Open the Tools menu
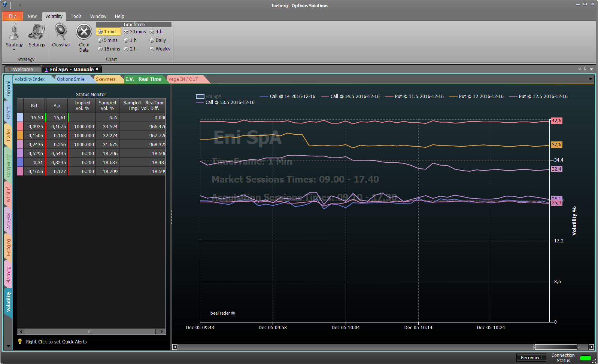The width and height of the screenshot is (598, 364). coord(76,16)
